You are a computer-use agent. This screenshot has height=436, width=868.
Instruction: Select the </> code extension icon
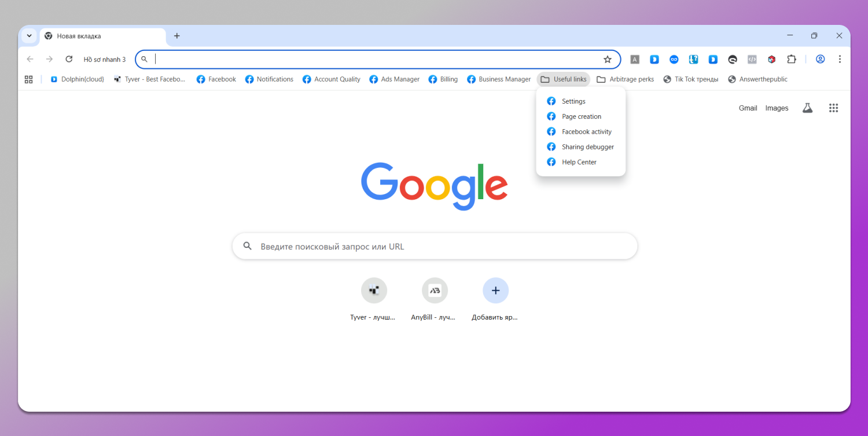(x=752, y=59)
